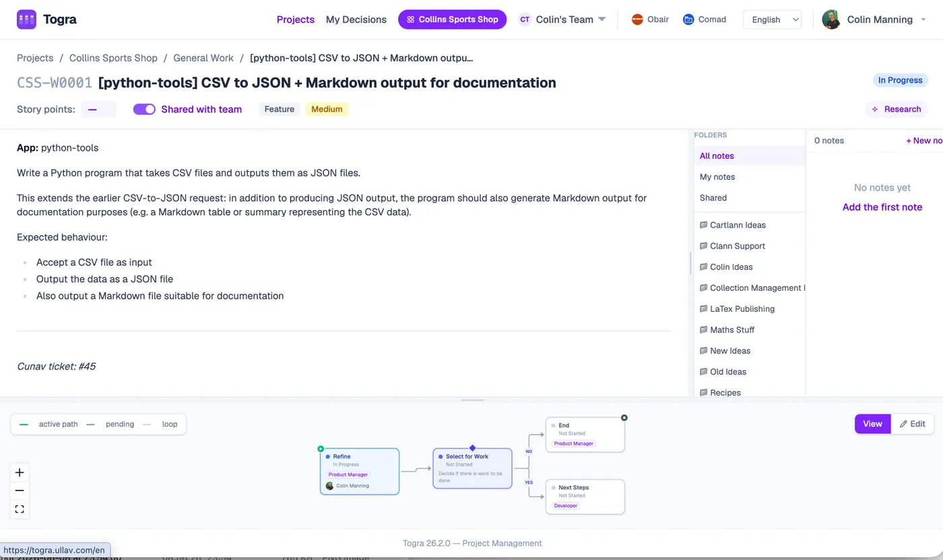Click the end marker on End node
Viewport: 943px width, 560px height.
624,418
